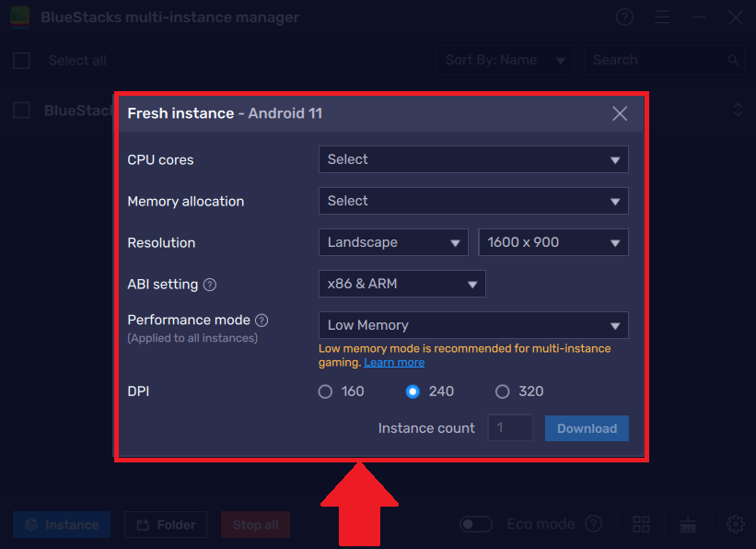Click the grid arrange icon at bottom right
Image resolution: width=756 pixels, height=549 pixels.
pyautogui.click(x=641, y=523)
